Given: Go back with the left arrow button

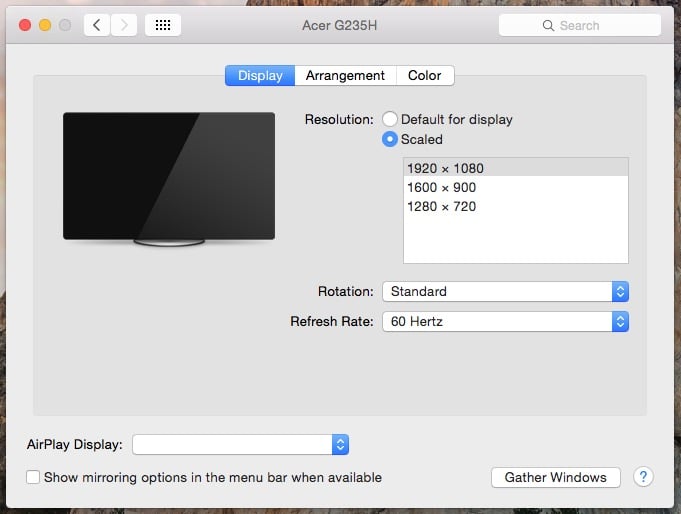Looking at the screenshot, I should [97, 25].
